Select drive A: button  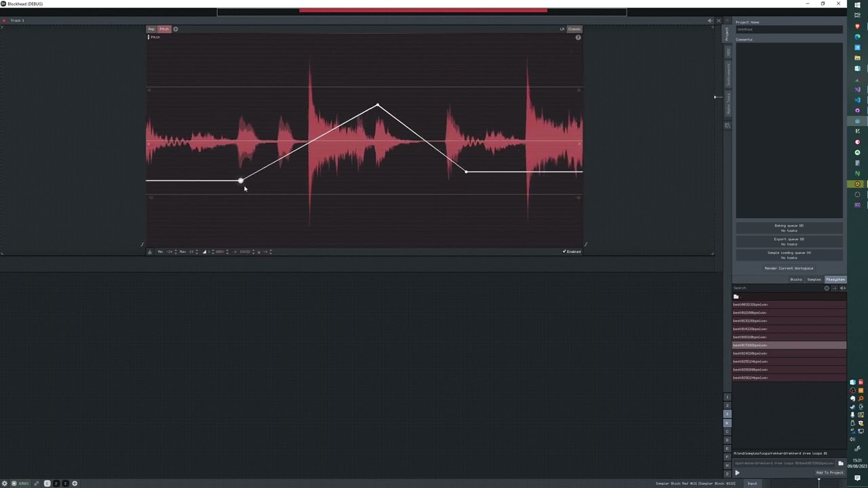click(728, 423)
